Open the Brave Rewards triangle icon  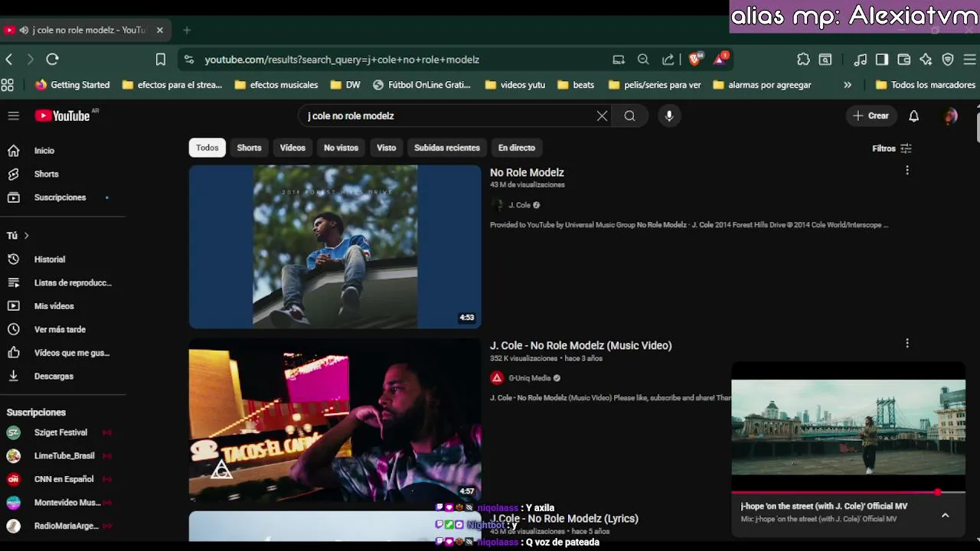pos(720,59)
